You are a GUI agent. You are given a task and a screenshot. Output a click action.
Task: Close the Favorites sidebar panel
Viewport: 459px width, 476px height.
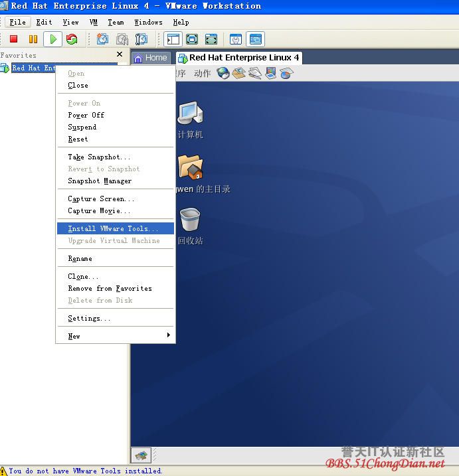point(120,54)
